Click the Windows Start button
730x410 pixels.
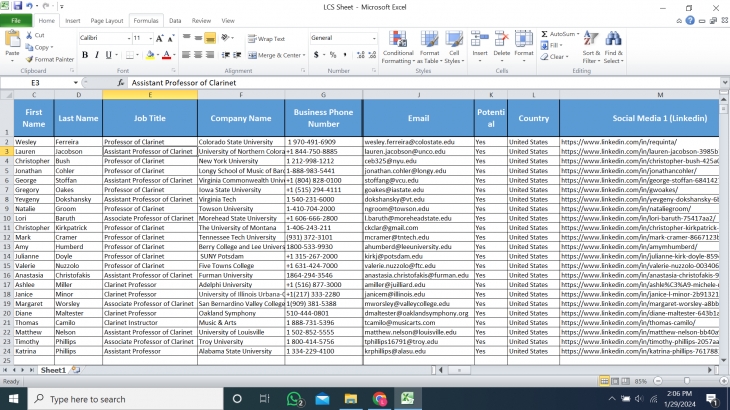14,399
